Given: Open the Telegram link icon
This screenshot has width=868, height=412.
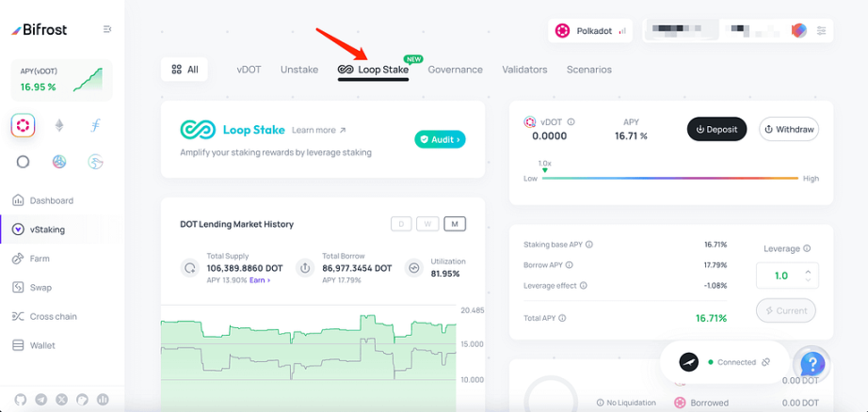Looking at the screenshot, I should (x=41, y=399).
